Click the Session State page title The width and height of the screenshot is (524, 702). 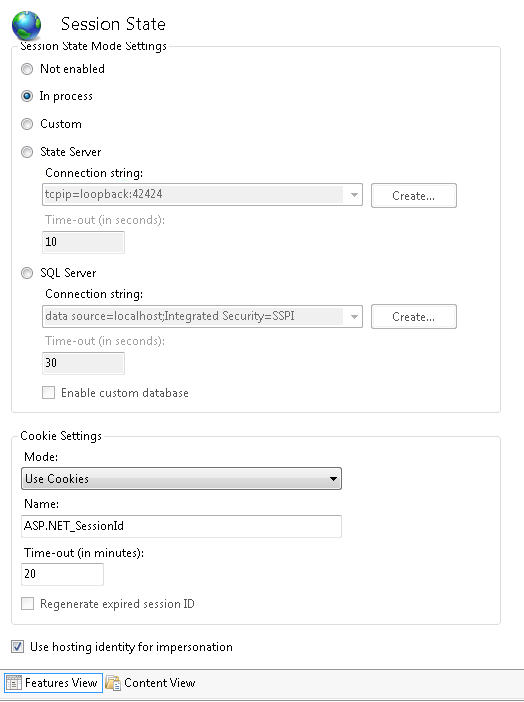click(113, 24)
